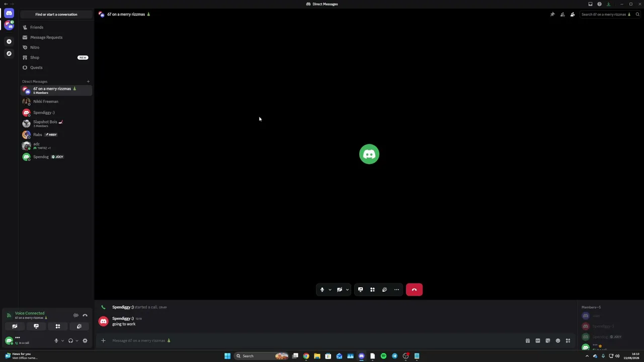
Task: Open the Quests page
Action: coord(56,68)
